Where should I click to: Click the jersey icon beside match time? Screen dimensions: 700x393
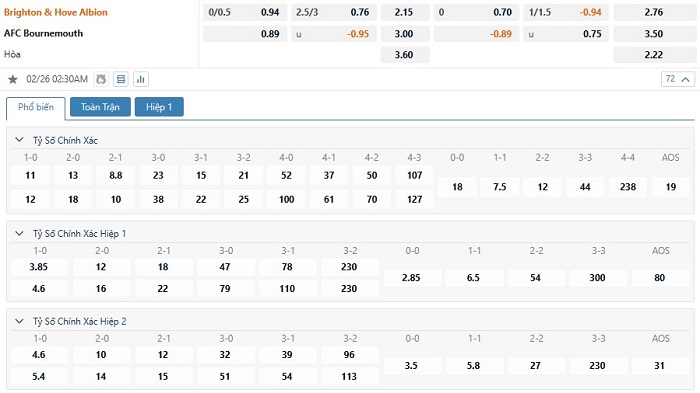[x=101, y=79]
